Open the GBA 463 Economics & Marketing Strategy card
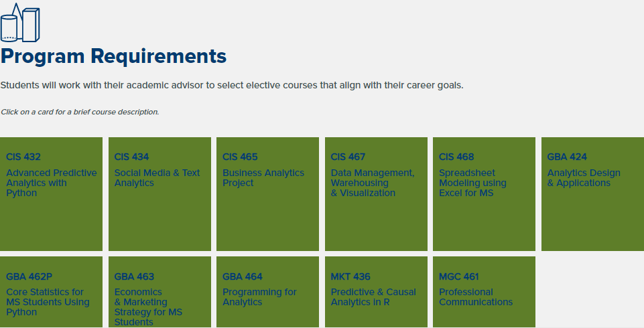Image resolution: width=644 pixels, height=328 pixels. 159,292
